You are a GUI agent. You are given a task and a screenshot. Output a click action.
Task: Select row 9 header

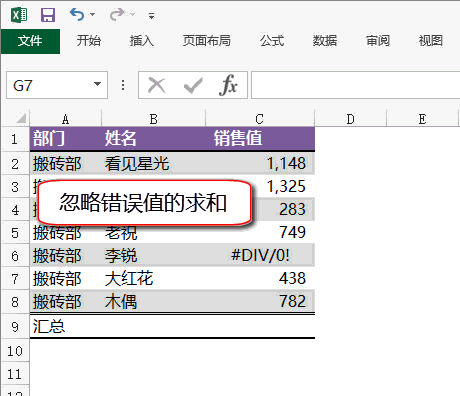coord(15,326)
